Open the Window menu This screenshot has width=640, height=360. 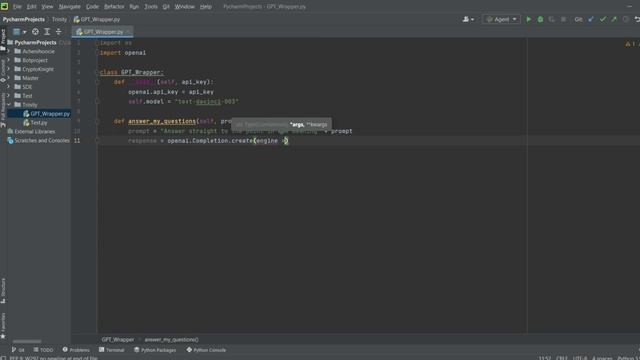point(184,7)
